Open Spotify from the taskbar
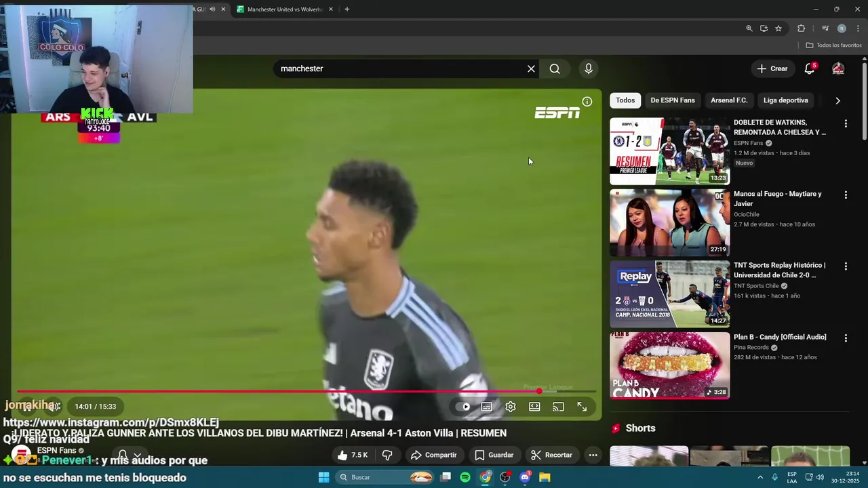 (x=465, y=477)
